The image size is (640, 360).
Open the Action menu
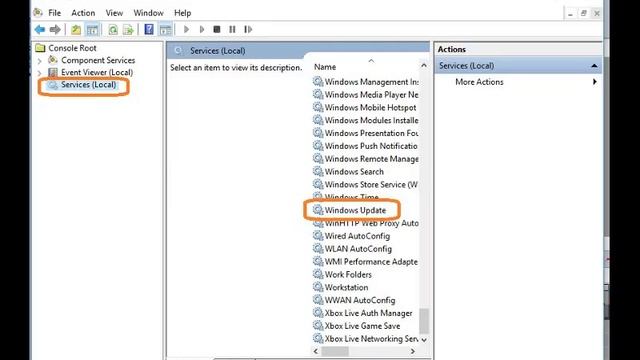(x=83, y=13)
